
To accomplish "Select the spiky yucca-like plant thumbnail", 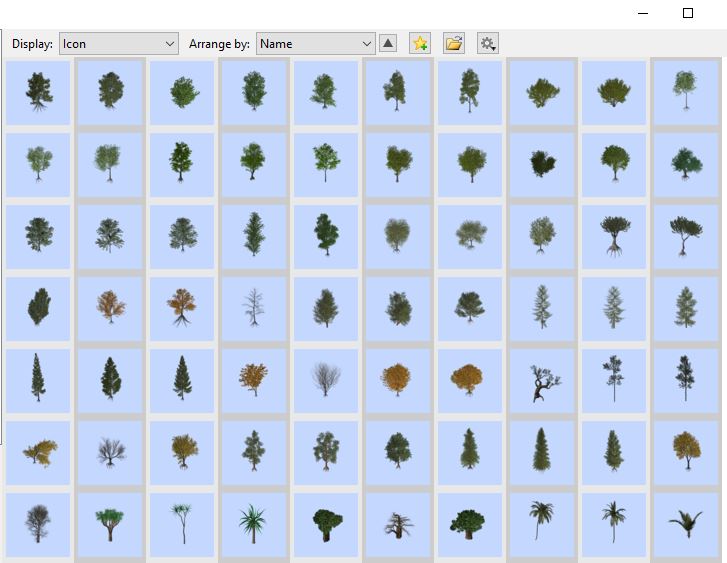I will point(254,525).
